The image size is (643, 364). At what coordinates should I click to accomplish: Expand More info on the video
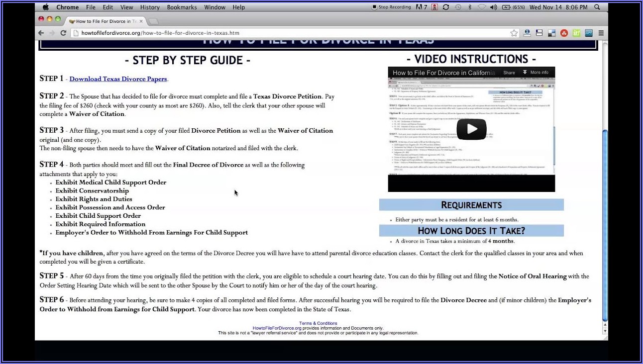(536, 73)
